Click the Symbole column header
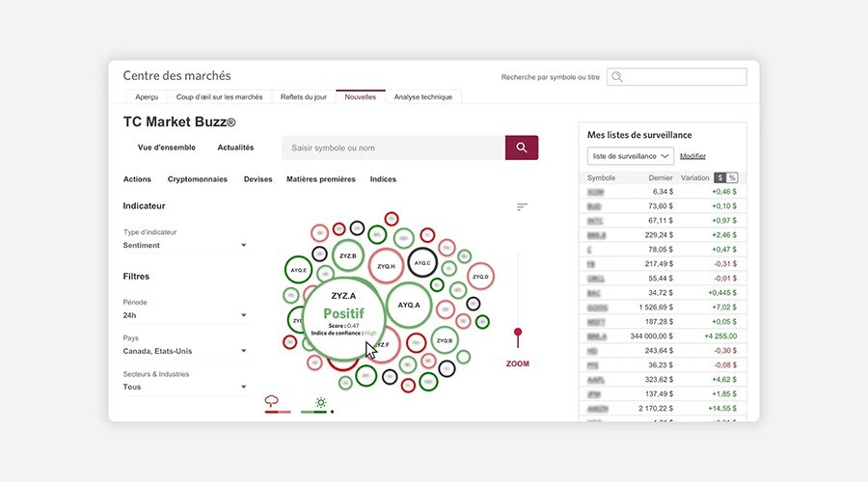Viewport: 868px width, 482px height. point(601,177)
